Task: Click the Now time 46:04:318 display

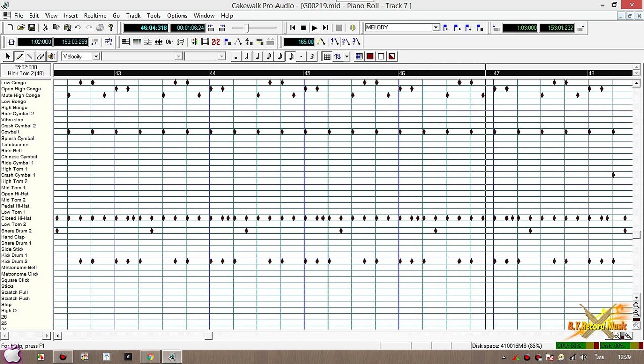Action: tap(146, 28)
